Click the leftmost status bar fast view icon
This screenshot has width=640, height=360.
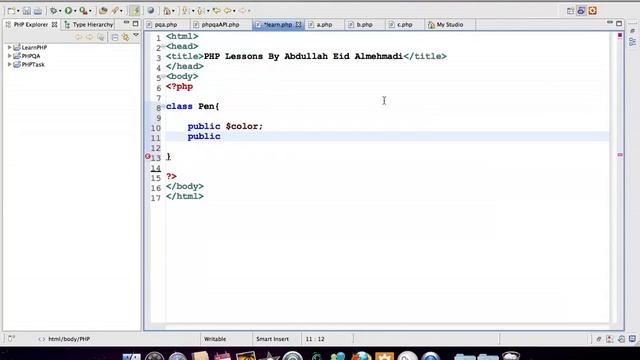click(x=11, y=338)
